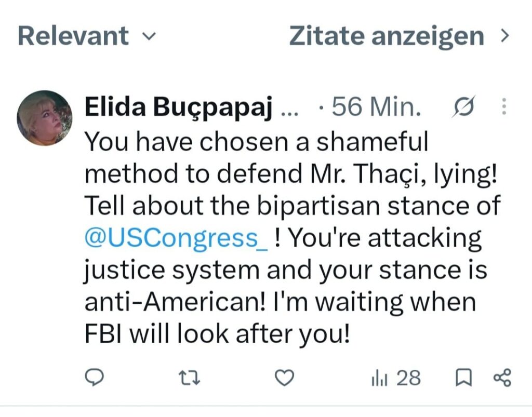Open the Relevant sort dropdown
Viewport: 532px width, 417px height.
click(x=87, y=36)
